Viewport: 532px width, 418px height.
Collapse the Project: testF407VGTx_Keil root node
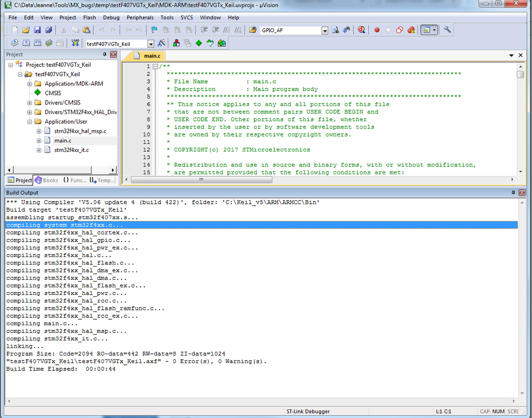point(11,65)
